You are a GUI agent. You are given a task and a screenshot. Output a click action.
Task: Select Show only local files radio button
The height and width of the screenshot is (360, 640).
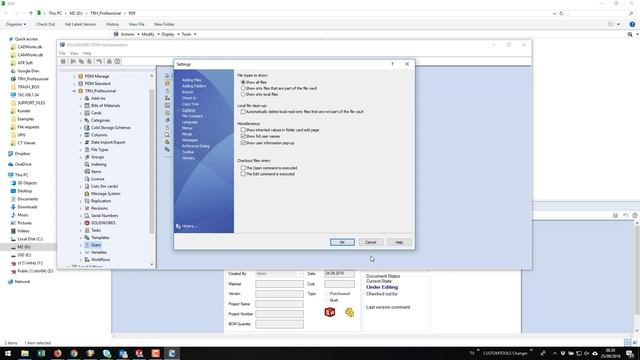click(x=243, y=94)
